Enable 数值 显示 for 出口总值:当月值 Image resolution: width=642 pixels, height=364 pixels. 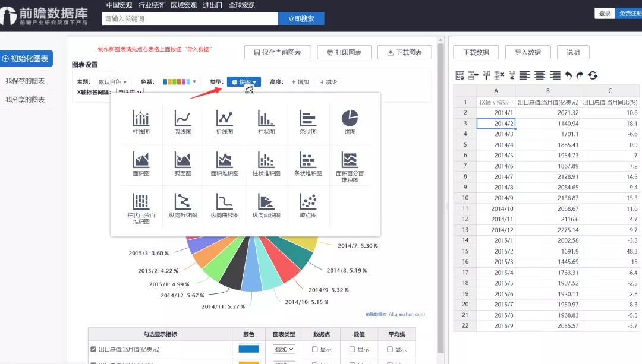tap(352, 349)
